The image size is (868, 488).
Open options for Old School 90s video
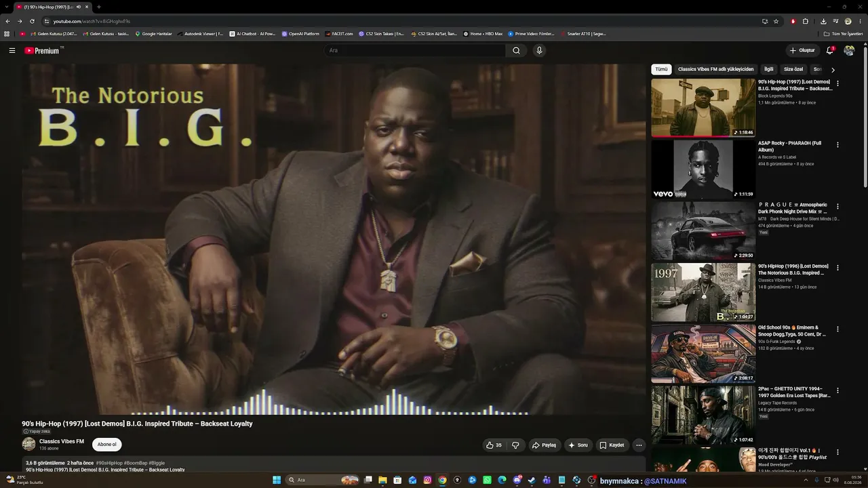click(x=837, y=329)
